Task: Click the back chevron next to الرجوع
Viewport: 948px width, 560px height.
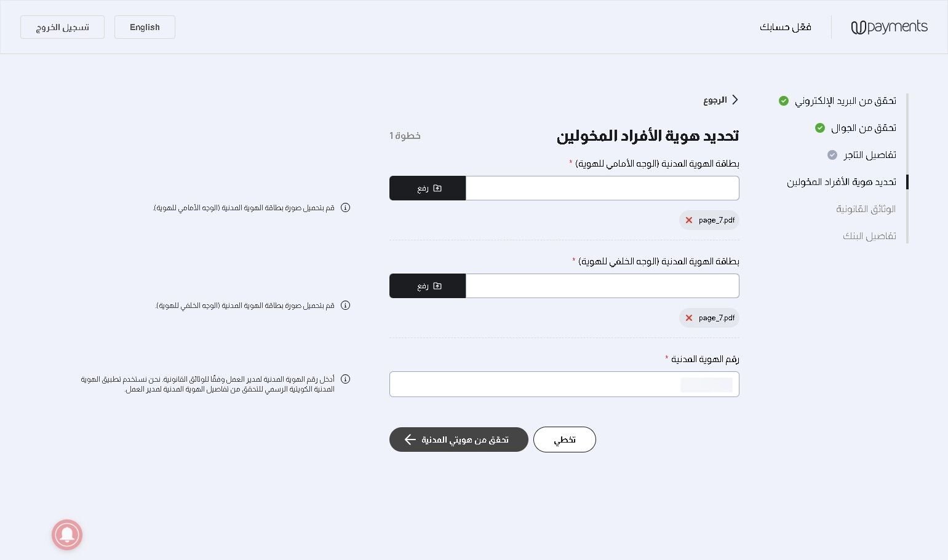Action: (735, 100)
